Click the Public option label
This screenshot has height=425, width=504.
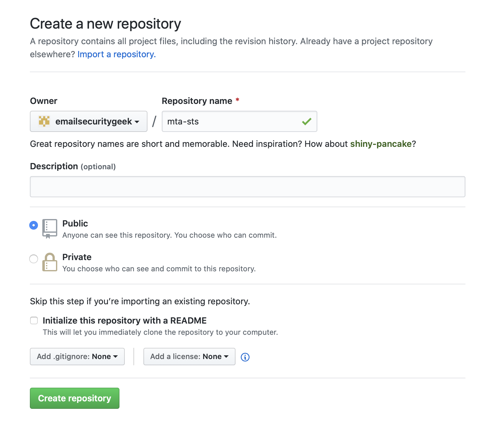tap(75, 223)
